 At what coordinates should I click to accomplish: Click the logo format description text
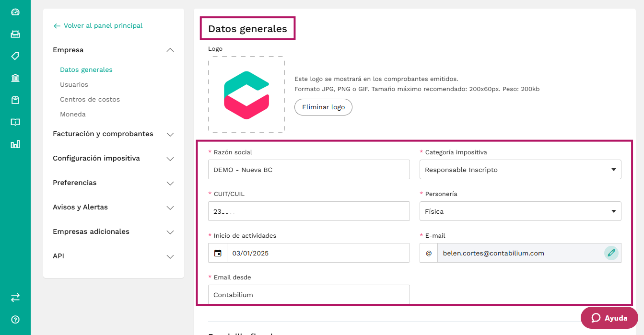417,89
